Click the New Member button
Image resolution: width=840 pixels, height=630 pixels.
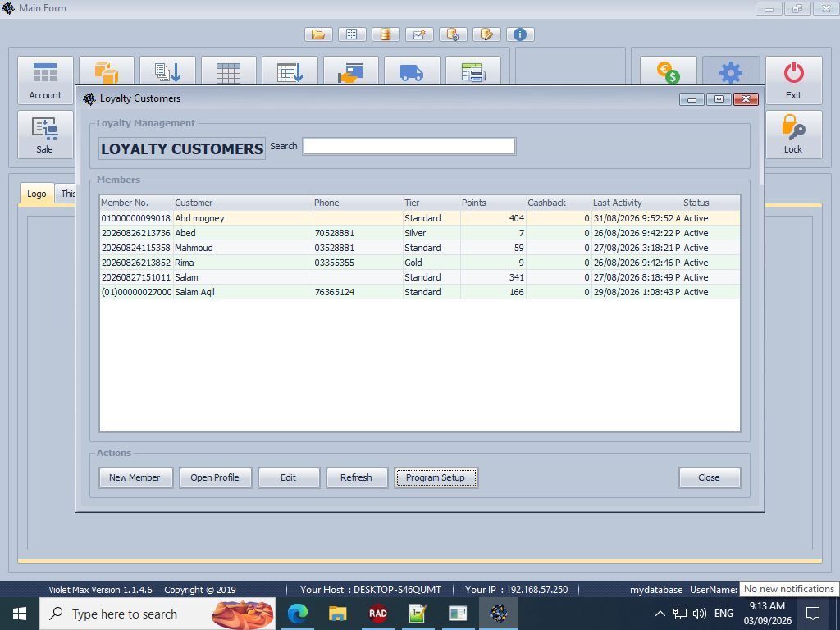pos(135,477)
